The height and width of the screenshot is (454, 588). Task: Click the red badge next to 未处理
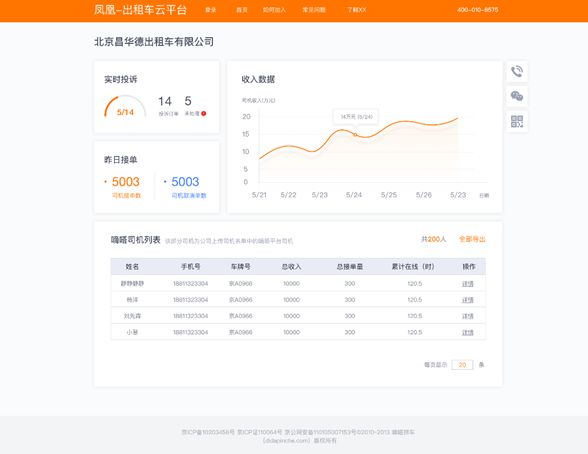pyautogui.click(x=204, y=114)
